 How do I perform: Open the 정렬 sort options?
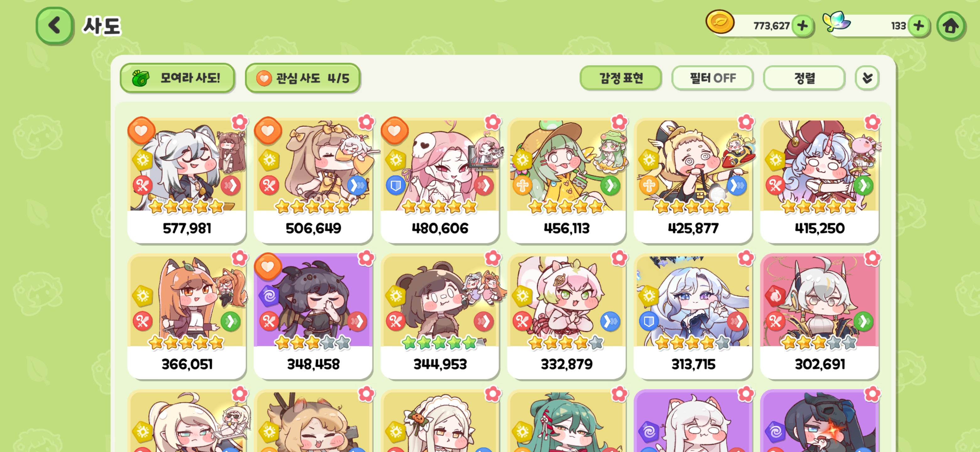click(x=804, y=78)
